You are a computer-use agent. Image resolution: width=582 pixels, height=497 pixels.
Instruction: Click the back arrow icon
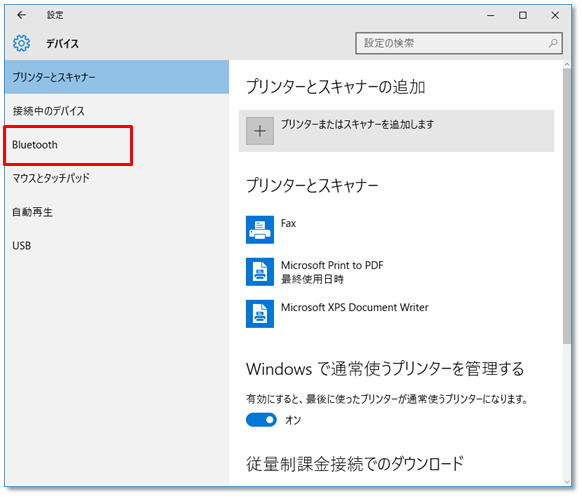22,15
